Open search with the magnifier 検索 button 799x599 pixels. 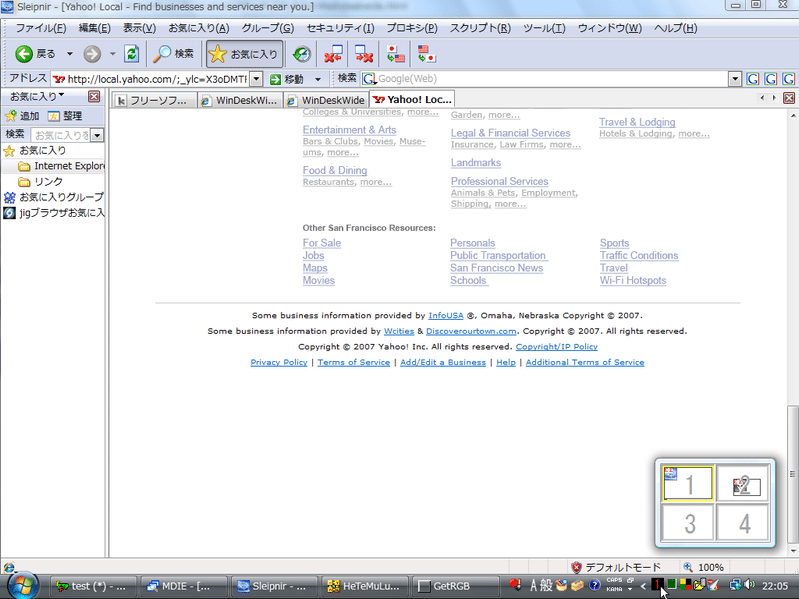173,54
